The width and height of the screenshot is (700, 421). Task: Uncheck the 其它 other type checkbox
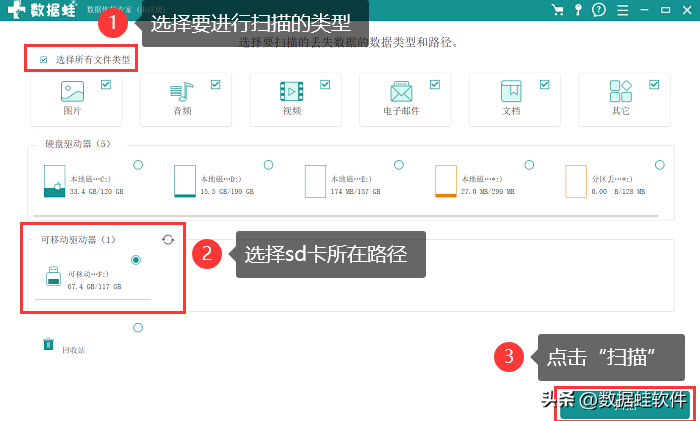[x=654, y=84]
